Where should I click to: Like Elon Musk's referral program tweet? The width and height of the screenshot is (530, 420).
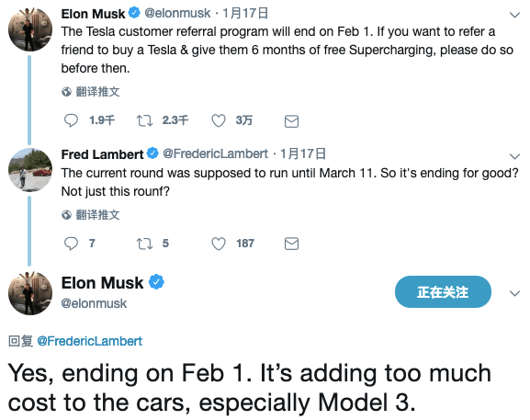coord(219,120)
